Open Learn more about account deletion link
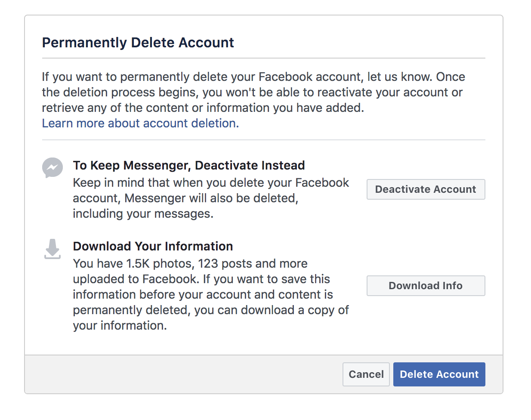The width and height of the screenshot is (531, 420). tap(140, 124)
